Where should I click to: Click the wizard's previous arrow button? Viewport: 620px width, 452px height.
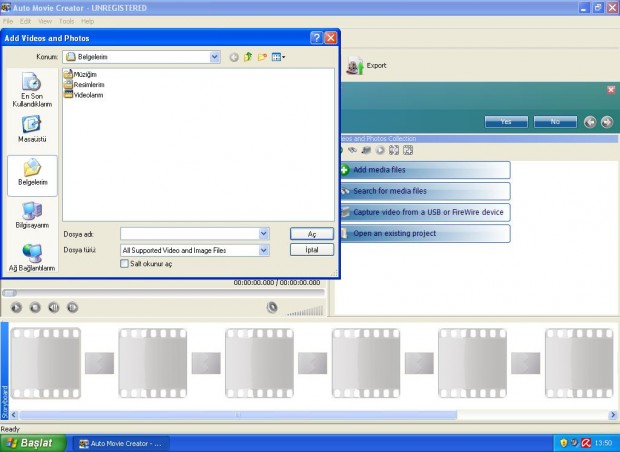590,122
